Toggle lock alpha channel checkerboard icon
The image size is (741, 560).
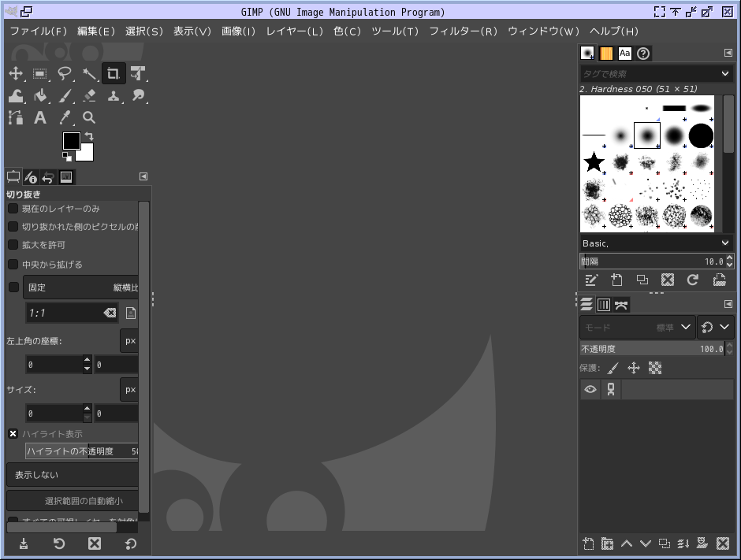pos(655,368)
